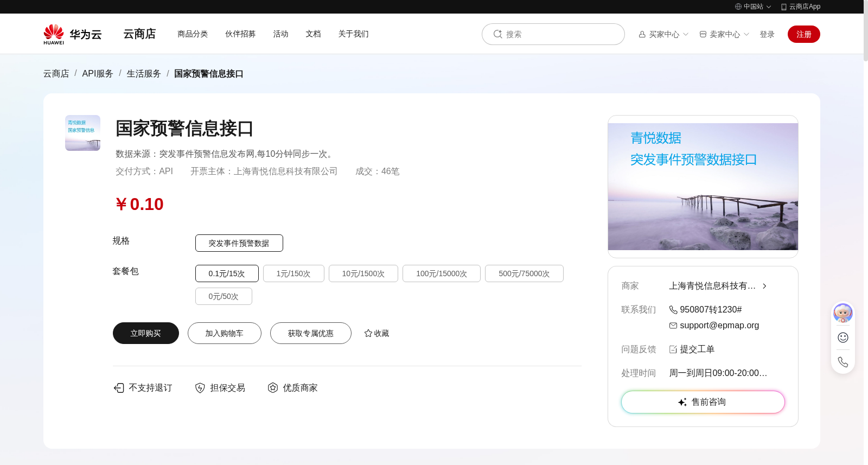Select the 0.1元/15次 package
The width and height of the screenshot is (868, 465).
click(x=227, y=273)
